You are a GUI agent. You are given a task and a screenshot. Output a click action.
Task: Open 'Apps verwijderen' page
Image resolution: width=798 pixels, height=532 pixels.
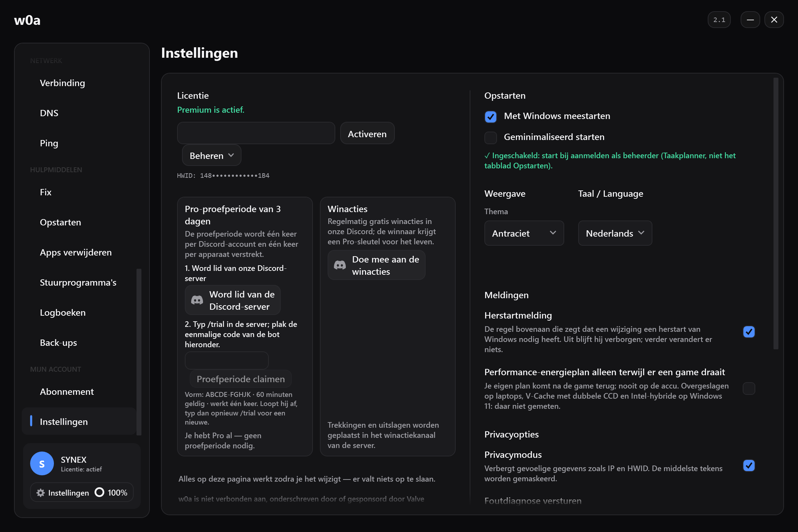(79, 252)
